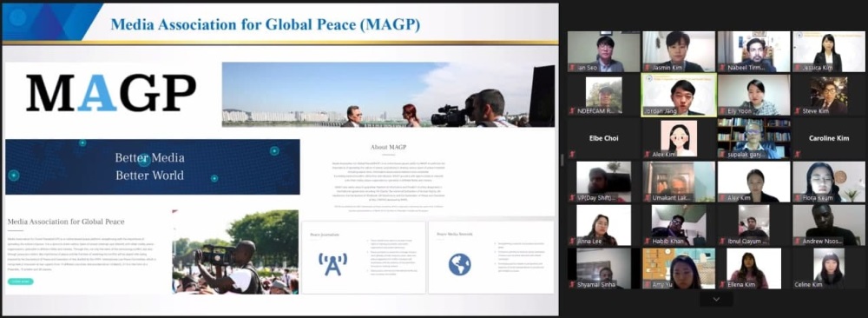
Task: Select Nabeel Tirm's video tile
Action: [x=754, y=51]
